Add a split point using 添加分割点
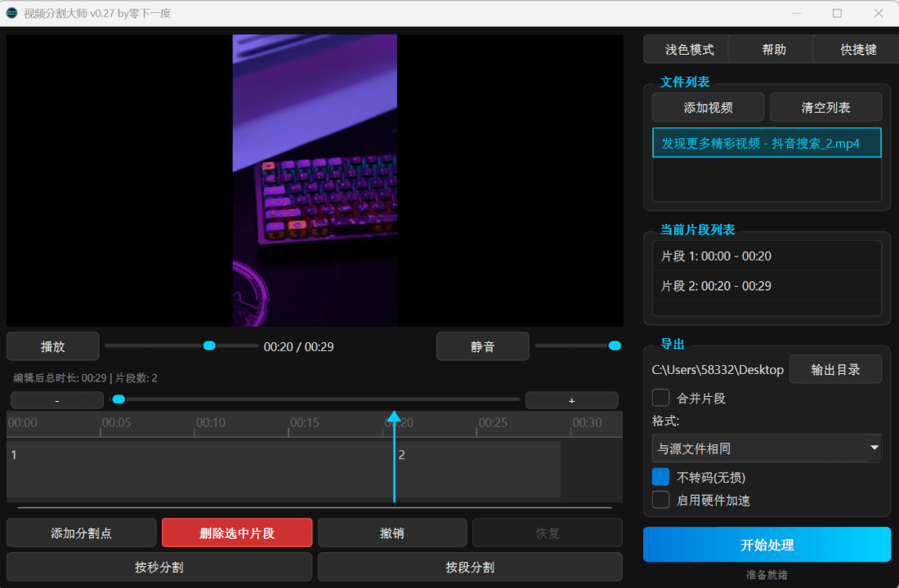The image size is (899, 588). pyautogui.click(x=81, y=532)
